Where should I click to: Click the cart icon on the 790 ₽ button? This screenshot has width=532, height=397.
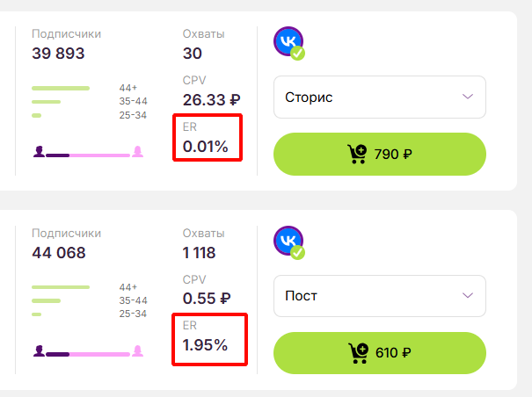click(x=357, y=154)
